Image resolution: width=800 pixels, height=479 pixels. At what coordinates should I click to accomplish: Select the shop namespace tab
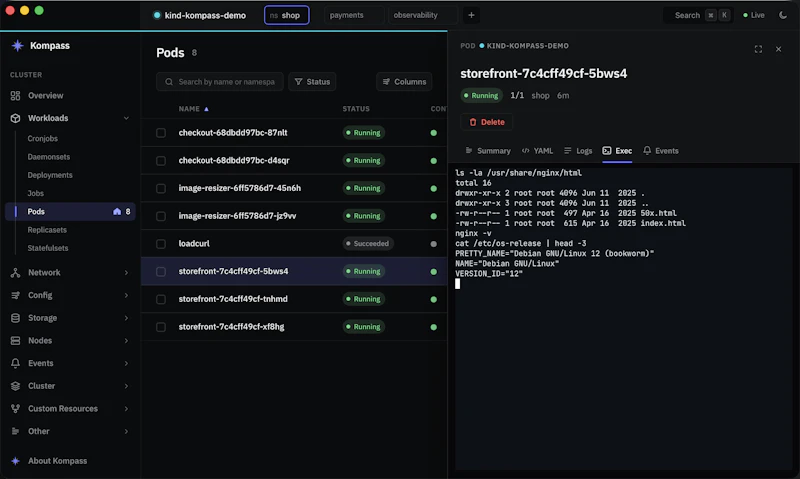[x=286, y=15]
